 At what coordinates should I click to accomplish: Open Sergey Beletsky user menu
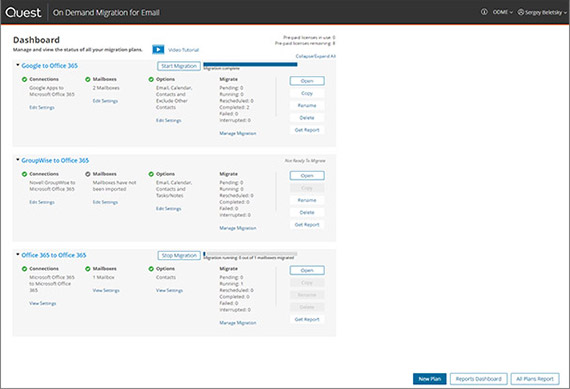coord(542,12)
